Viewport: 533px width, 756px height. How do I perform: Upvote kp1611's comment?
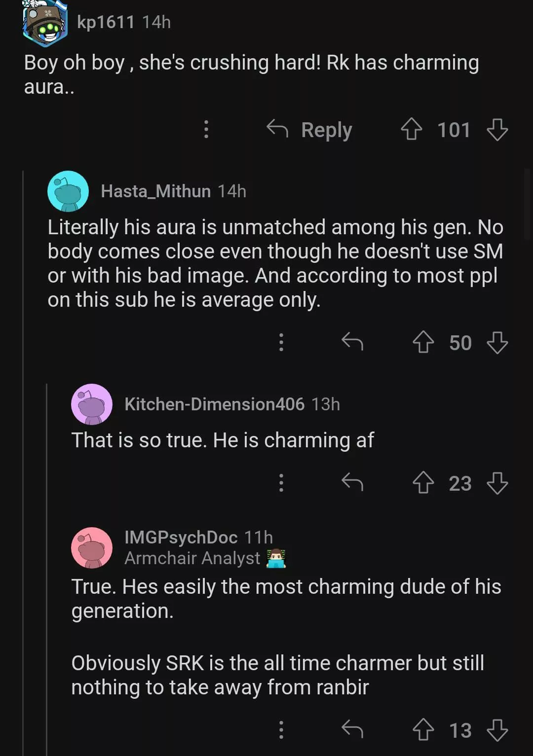click(x=411, y=130)
